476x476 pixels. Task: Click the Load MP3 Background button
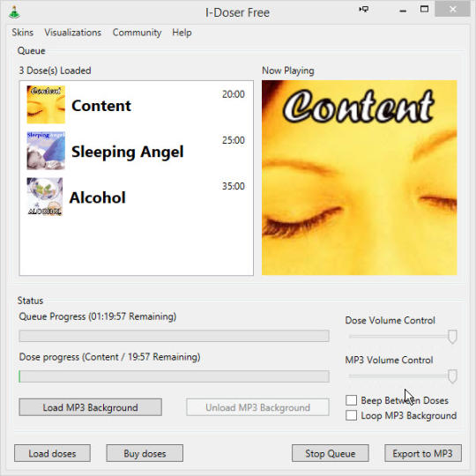[91, 407]
